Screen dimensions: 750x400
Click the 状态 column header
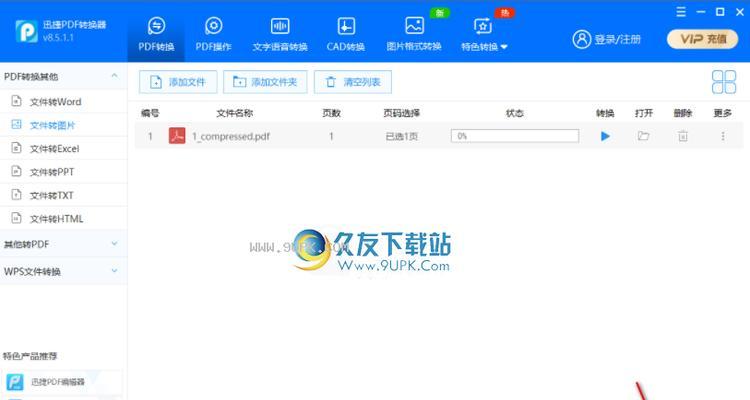tap(515, 113)
